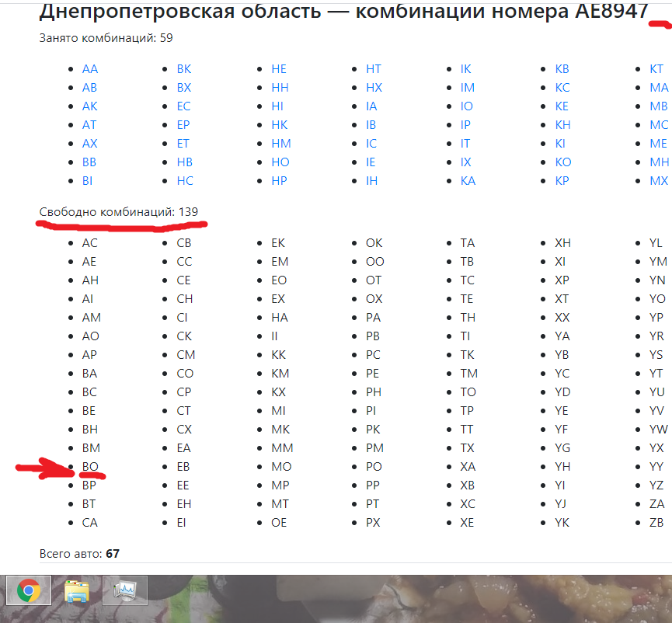
Task: Select the free combination KK
Action: point(279,355)
